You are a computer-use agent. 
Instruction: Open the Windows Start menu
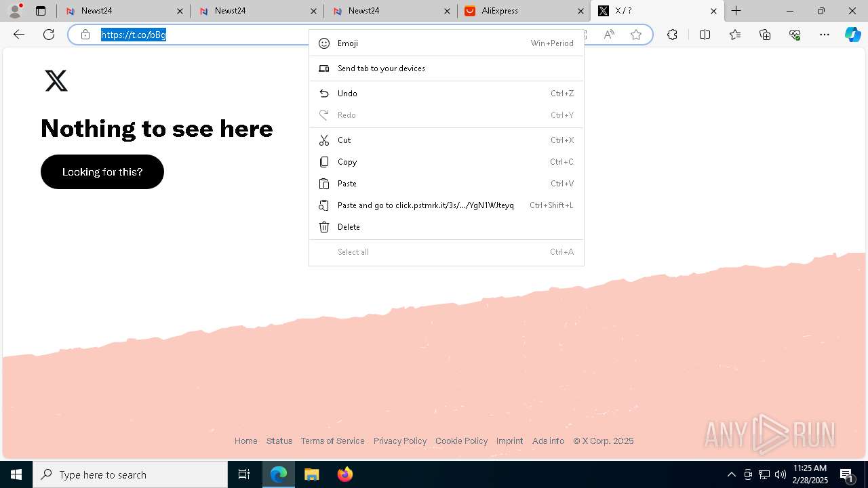pos(16,474)
